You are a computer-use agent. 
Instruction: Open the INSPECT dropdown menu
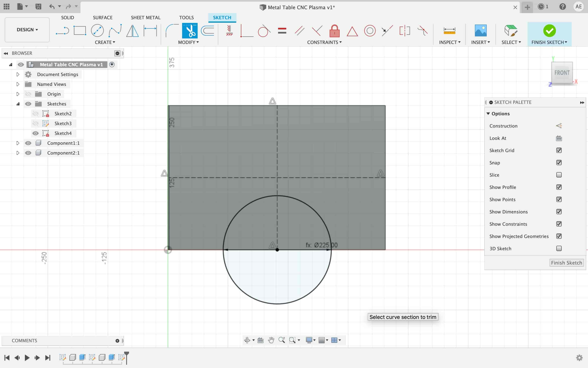coord(450,42)
